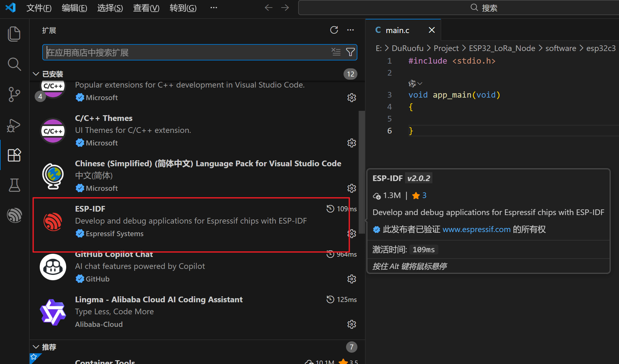Open the Search view in activity bar
This screenshot has width=619, height=364.
coord(14,64)
